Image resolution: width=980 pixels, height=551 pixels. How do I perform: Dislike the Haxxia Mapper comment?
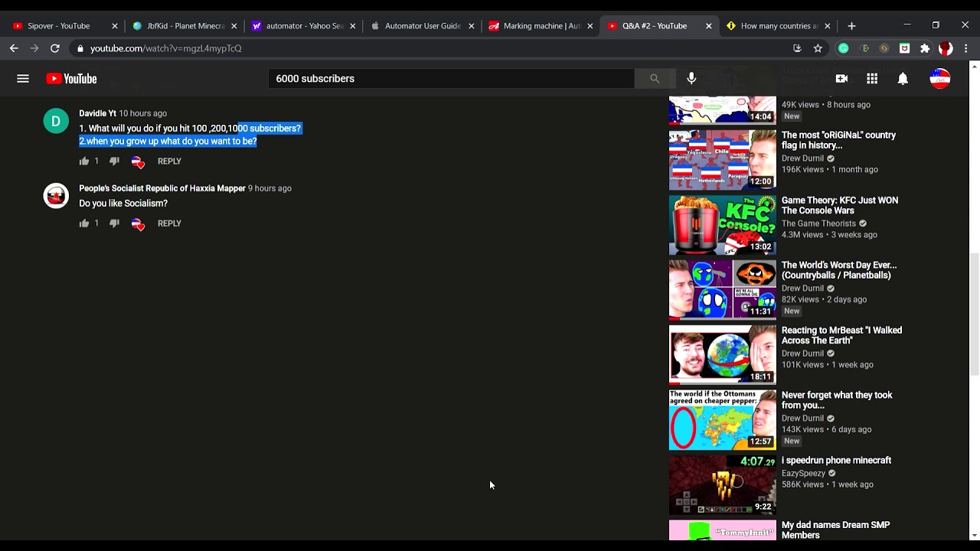click(x=114, y=223)
